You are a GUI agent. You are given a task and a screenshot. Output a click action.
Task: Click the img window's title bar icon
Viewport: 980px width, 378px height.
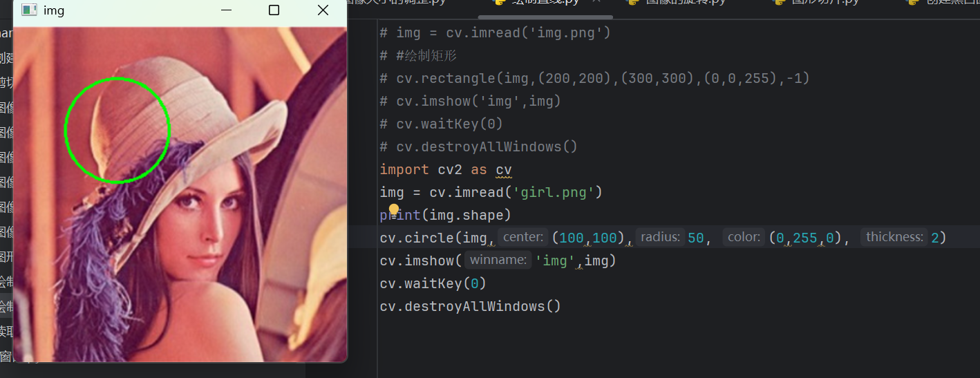[29, 10]
